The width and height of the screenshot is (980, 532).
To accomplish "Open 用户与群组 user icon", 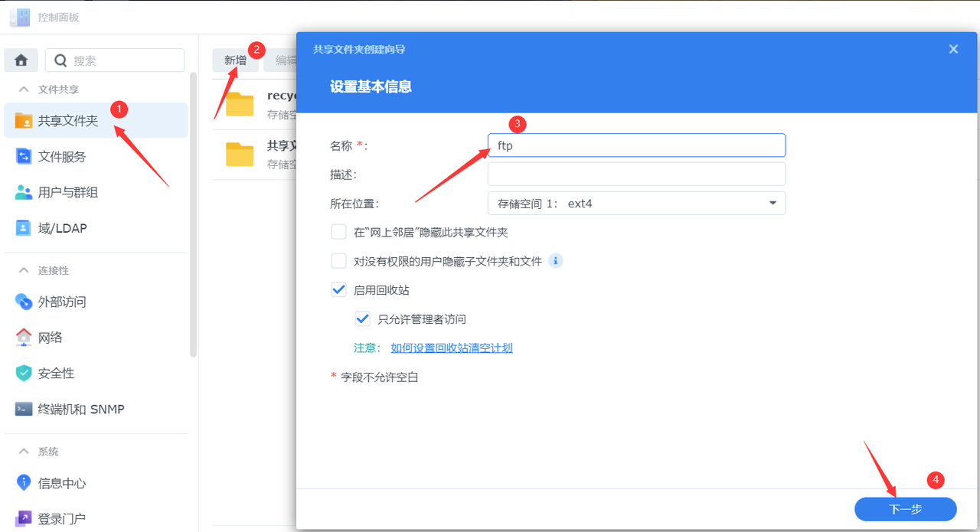I will coord(24,193).
